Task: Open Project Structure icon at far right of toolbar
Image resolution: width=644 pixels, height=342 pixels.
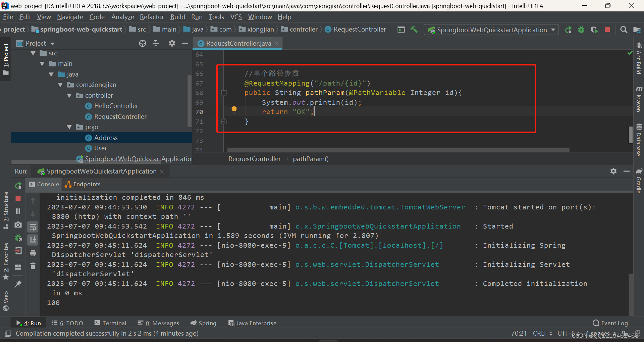Action: coord(637,30)
